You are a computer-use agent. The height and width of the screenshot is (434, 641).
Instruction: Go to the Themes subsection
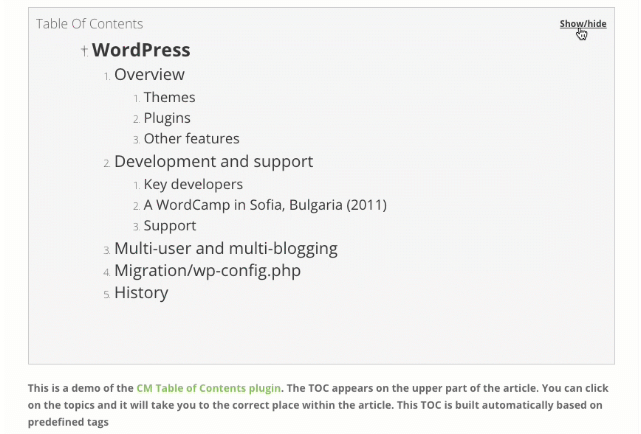[x=169, y=97]
